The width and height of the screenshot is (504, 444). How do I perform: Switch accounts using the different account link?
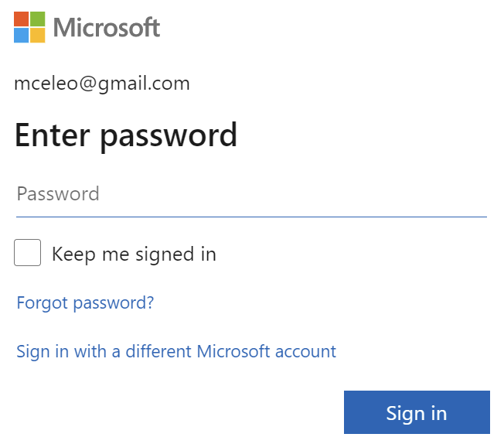coord(176,351)
